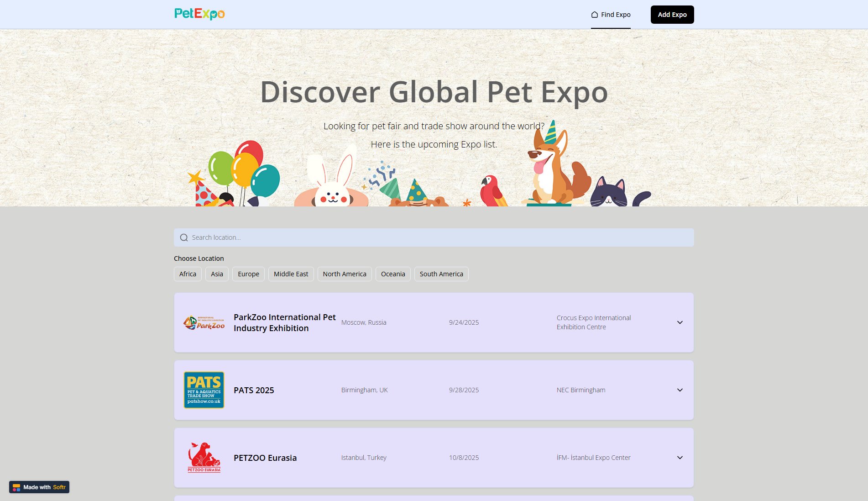
Task: Click the 9/28/2025 date
Action: pos(464,390)
